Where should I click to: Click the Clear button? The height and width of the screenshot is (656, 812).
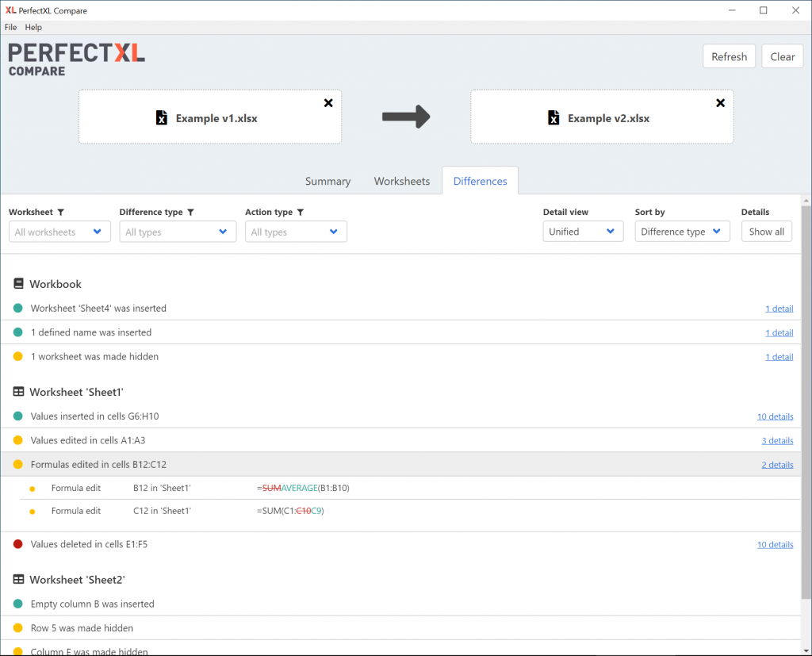coord(783,56)
